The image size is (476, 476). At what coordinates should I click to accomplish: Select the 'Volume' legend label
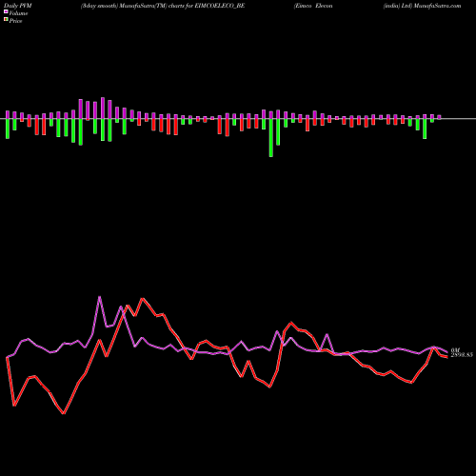point(18,13)
